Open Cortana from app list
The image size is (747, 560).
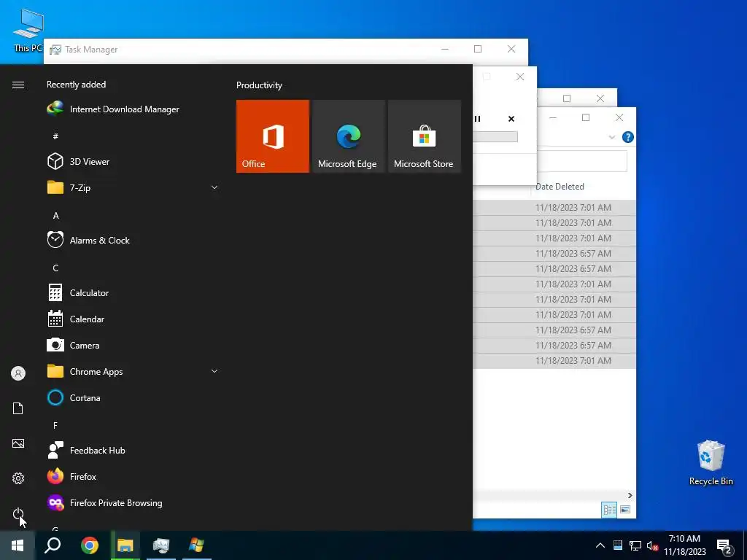coord(74,397)
